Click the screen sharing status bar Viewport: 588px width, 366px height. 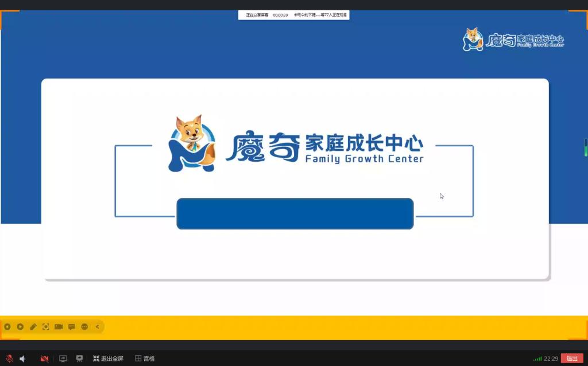coord(293,15)
